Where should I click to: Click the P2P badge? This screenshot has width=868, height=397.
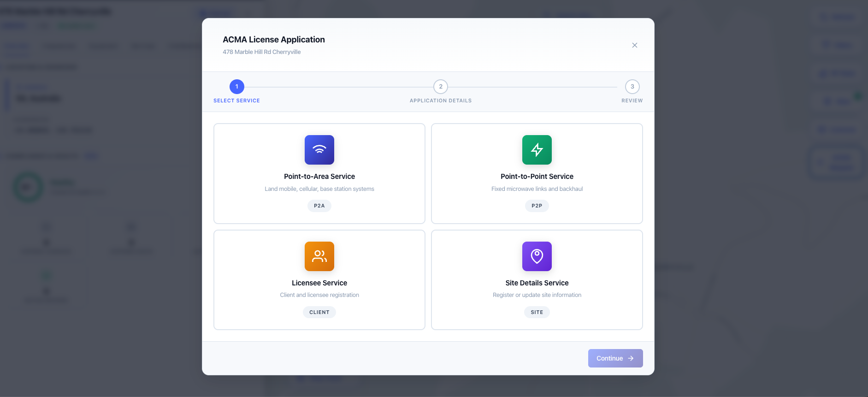(537, 206)
